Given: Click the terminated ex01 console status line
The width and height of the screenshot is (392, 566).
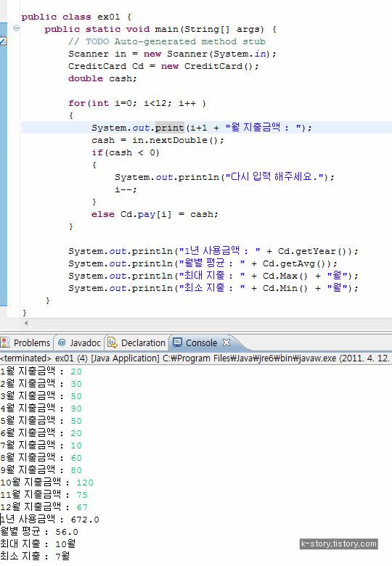Looking at the screenshot, I should [195, 358].
